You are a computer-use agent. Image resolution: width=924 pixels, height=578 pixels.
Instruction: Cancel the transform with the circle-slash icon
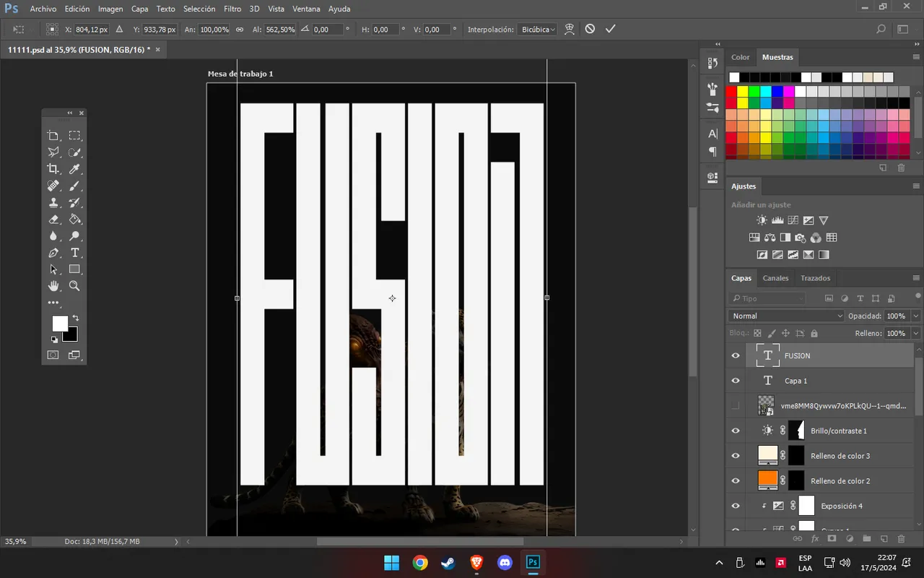pos(590,29)
